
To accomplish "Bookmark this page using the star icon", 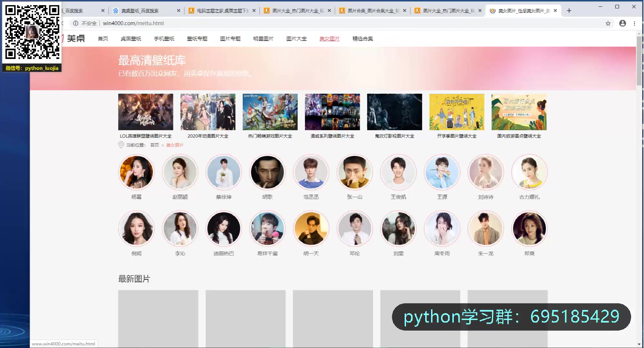I will click(608, 23).
